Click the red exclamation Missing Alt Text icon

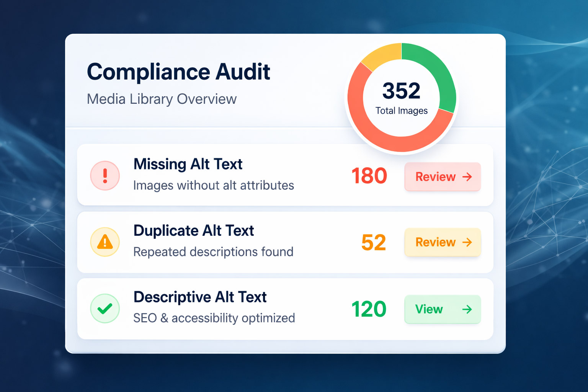tap(105, 176)
